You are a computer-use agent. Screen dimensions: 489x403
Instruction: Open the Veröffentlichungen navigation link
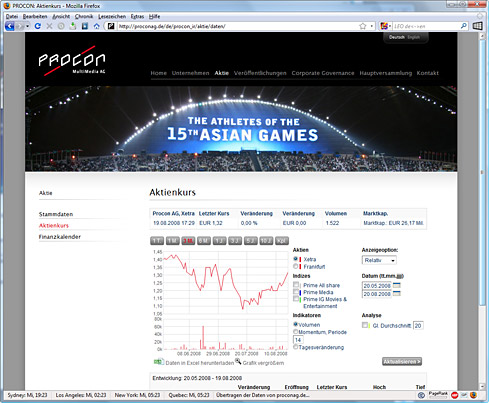click(260, 73)
